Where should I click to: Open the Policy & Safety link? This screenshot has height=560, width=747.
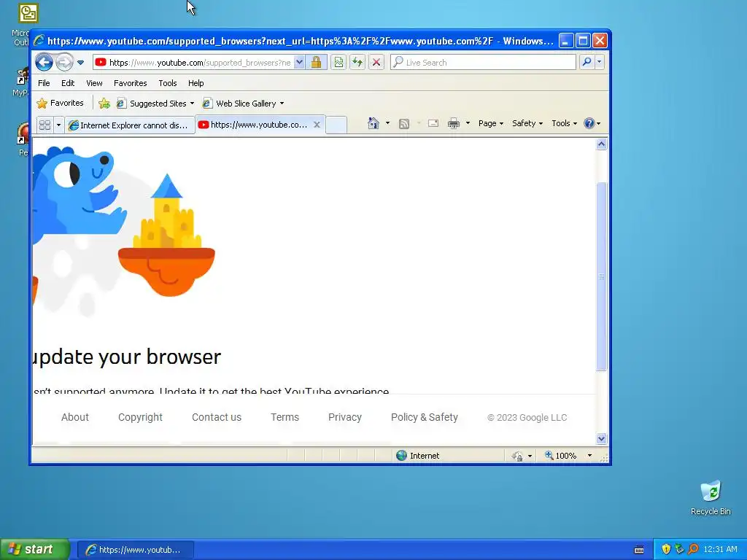(x=424, y=417)
